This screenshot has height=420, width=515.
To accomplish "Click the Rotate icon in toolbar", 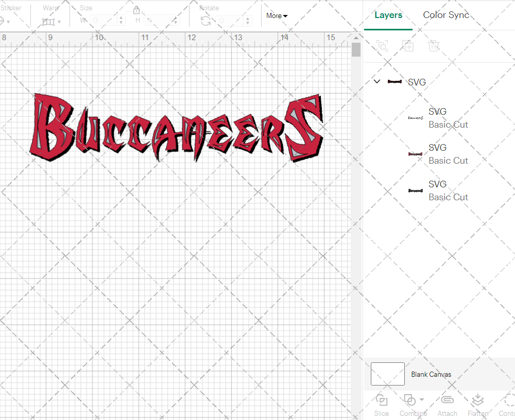I will [x=205, y=21].
